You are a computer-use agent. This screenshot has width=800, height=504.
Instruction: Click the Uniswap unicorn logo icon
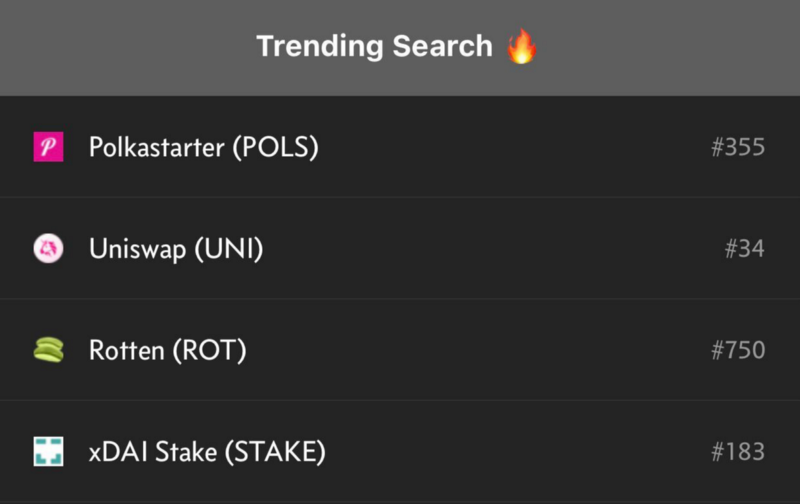click(48, 248)
